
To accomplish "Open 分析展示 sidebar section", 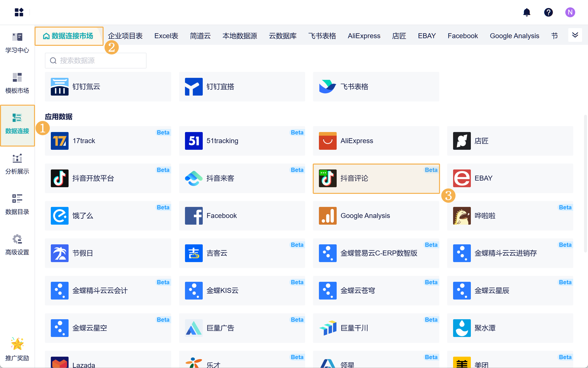I will click(17, 164).
